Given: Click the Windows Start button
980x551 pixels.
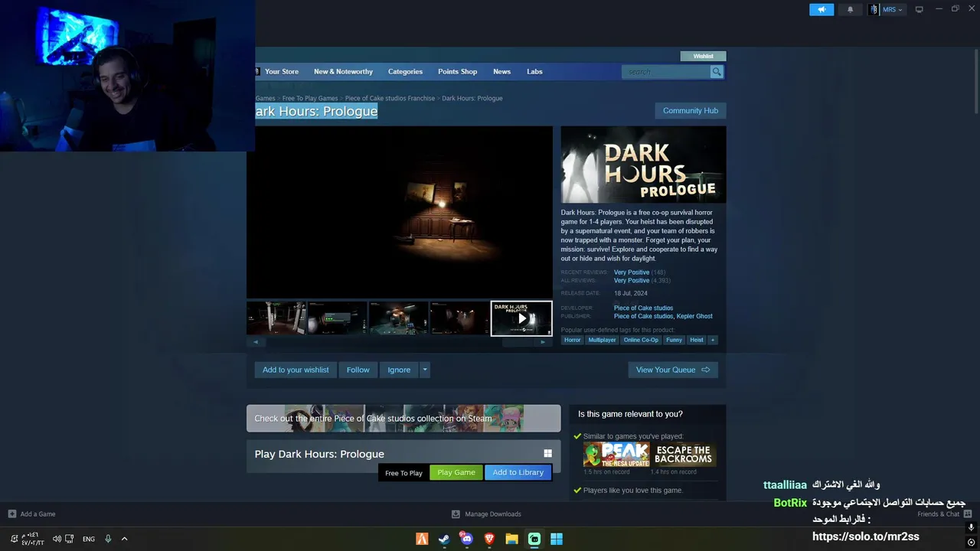Looking at the screenshot, I should click(557, 539).
